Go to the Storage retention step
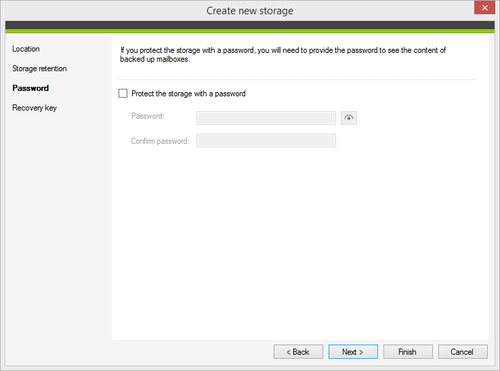This screenshot has width=500, height=371. pyautogui.click(x=39, y=69)
